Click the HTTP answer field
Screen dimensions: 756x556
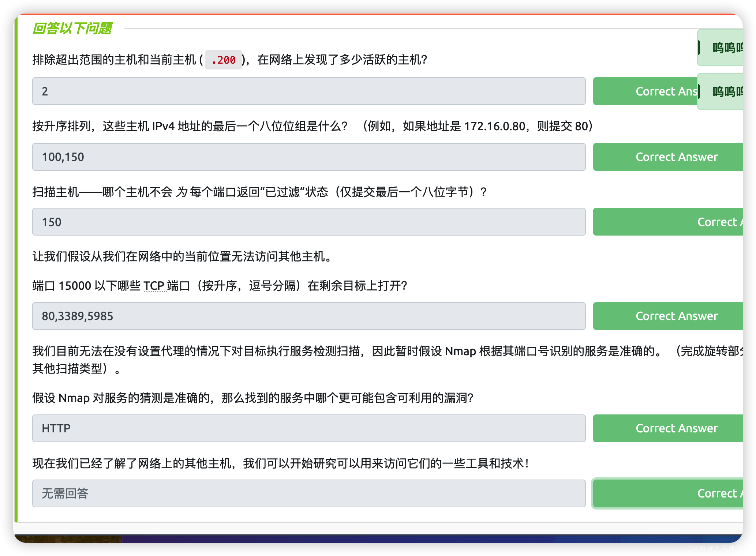click(308, 428)
